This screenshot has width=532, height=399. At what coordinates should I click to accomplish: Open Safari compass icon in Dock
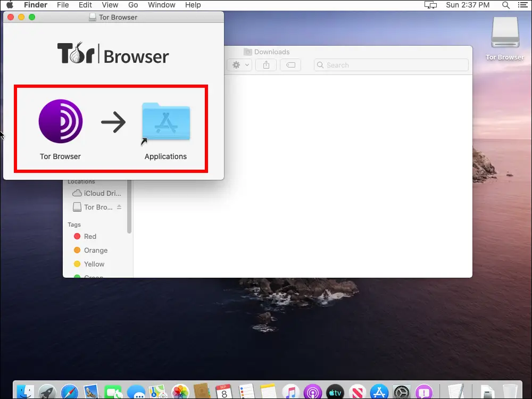coord(70,393)
